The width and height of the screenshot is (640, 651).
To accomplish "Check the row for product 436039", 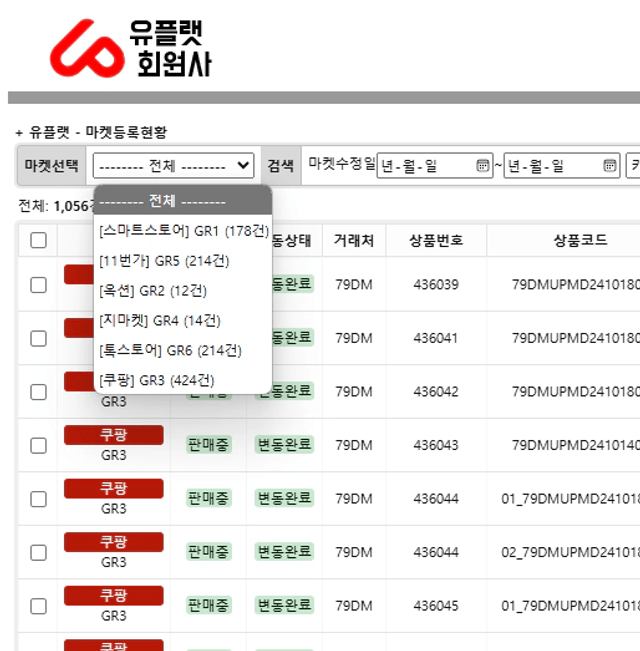I will click(38, 285).
